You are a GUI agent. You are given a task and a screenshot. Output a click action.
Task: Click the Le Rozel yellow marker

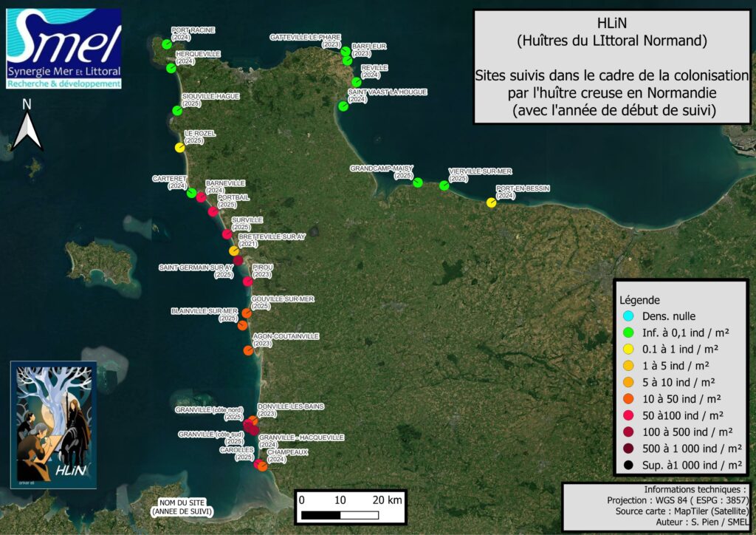point(179,147)
